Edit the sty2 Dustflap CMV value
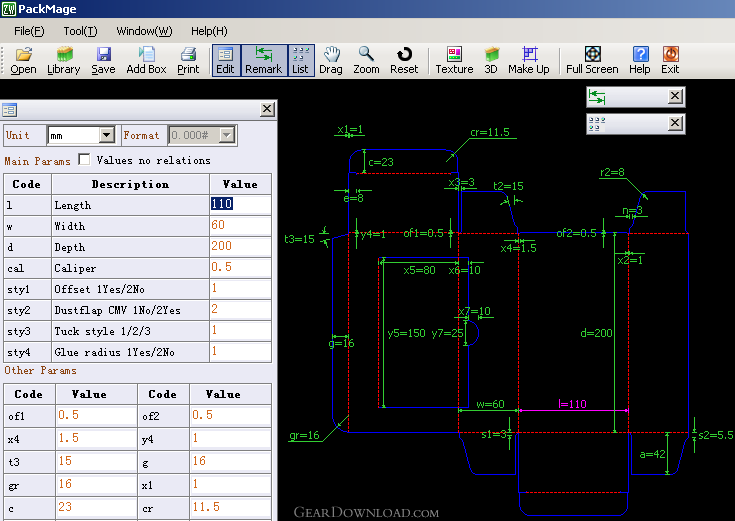The image size is (735, 521). point(240,310)
